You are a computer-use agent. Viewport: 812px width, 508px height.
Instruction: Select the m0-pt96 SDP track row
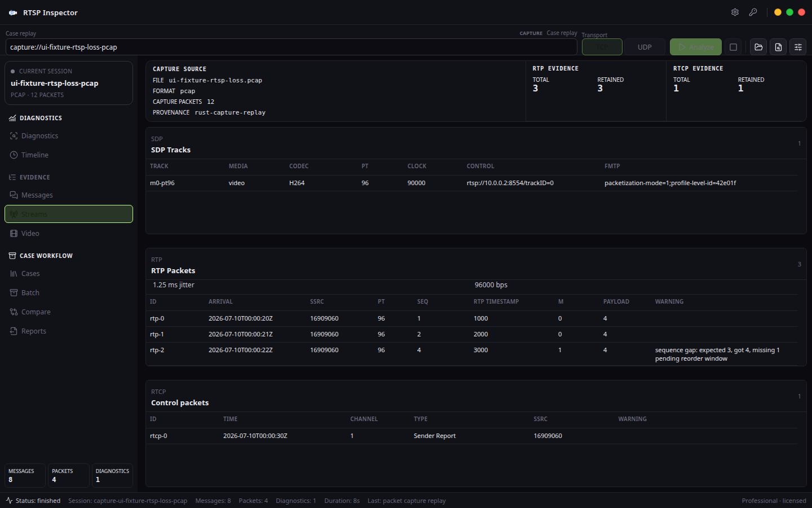[x=473, y=183]
